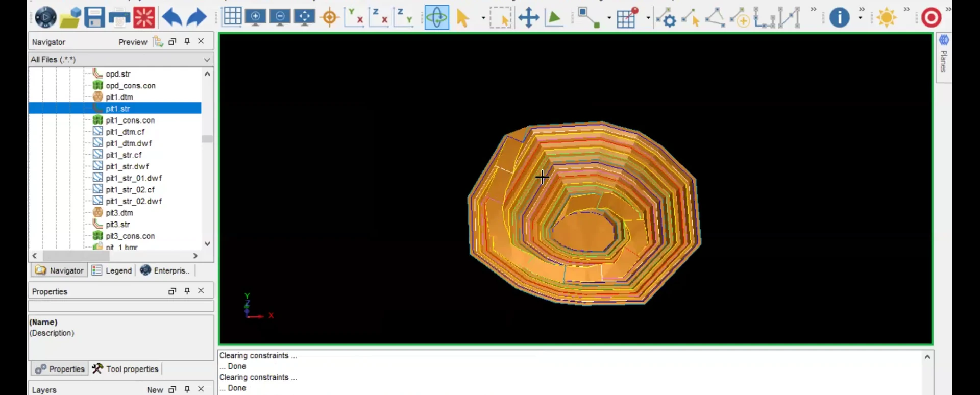Click the Navigator refresh folder icon
The width and height of the screenshot is (980, 395).
tap(158, 41)
